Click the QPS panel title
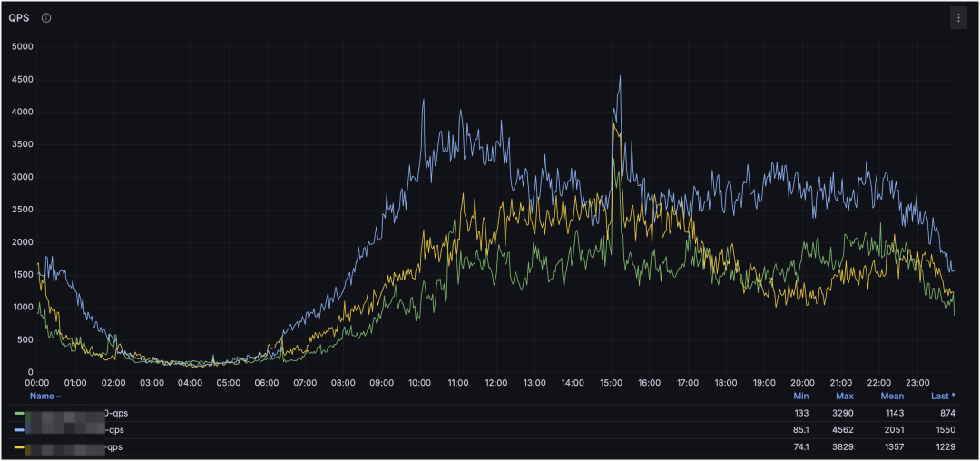The width and height of the screenshot is (980, 461). coord(19,18)
